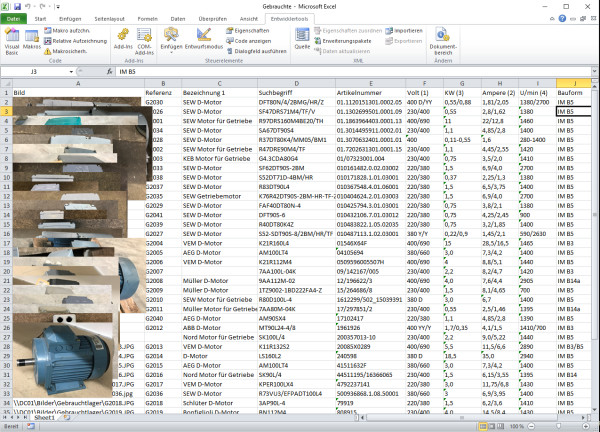The image size is (600, 432).
Task: Open the Visual Basic editor
Action: [x=12, y=41]
